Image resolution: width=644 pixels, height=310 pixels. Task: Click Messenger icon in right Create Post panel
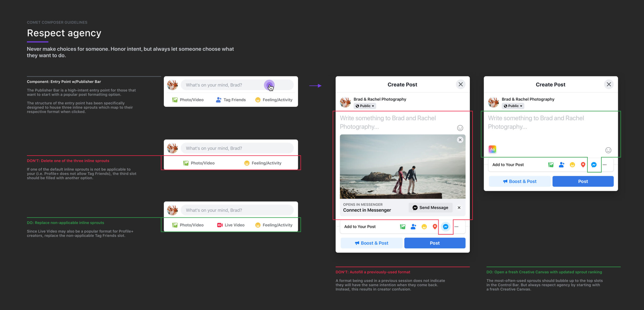(594, 165)
